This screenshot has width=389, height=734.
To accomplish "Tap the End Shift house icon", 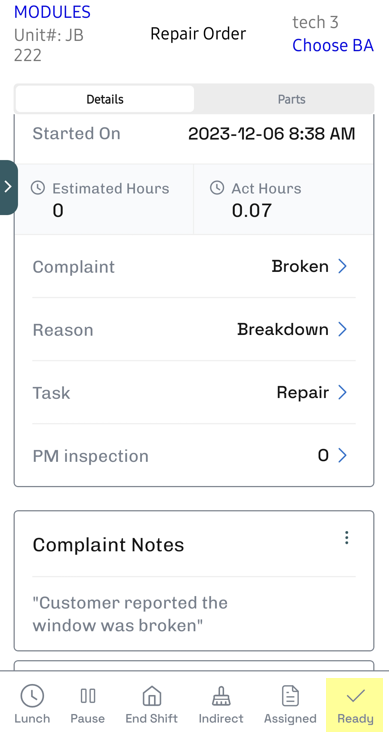I will [152, 696].
